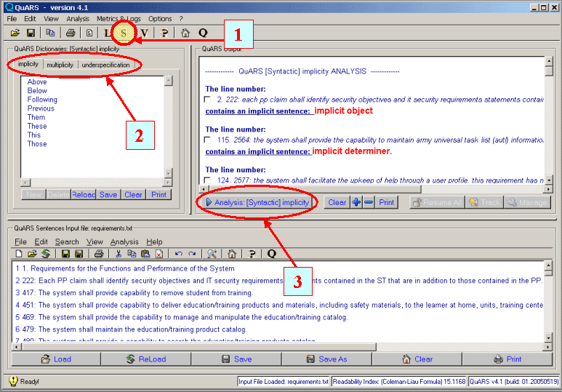
Task: Open the Search menu in sentences editor
Action: tap(67, 241)
